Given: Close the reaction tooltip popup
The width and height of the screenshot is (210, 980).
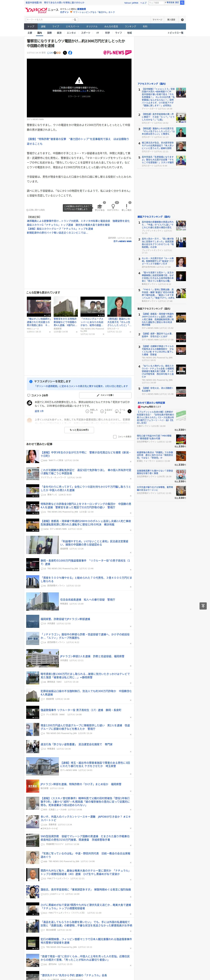Looking at the screenshot, I should pos(91,206).
